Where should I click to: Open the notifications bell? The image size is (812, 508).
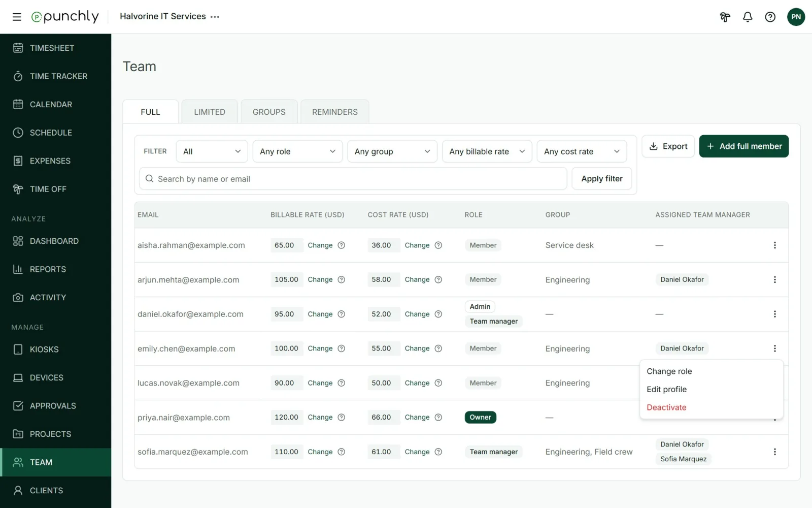[748, 17]
